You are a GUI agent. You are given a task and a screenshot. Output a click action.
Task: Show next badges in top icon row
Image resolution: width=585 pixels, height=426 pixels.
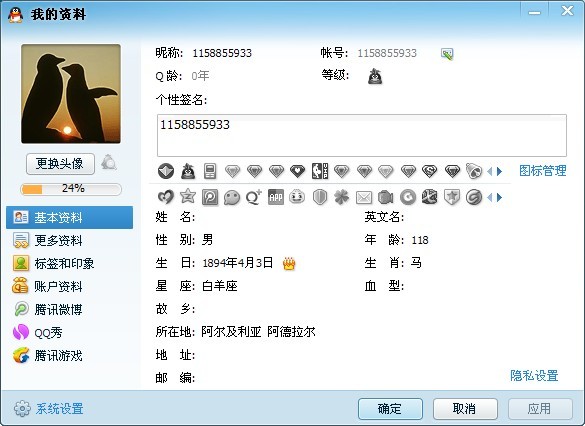pyautogui.click(x=500, y=172)
